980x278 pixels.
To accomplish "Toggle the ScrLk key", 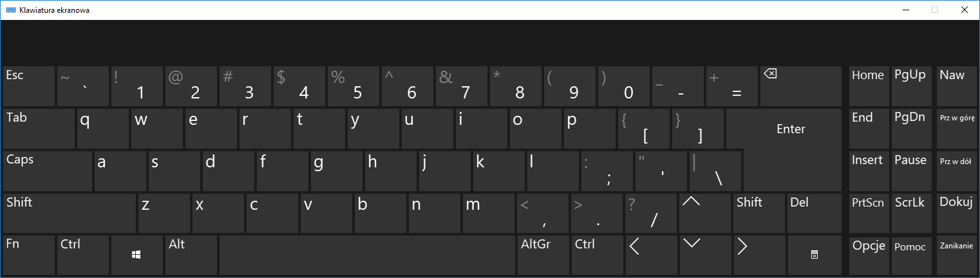I will (x=910, y=213).
